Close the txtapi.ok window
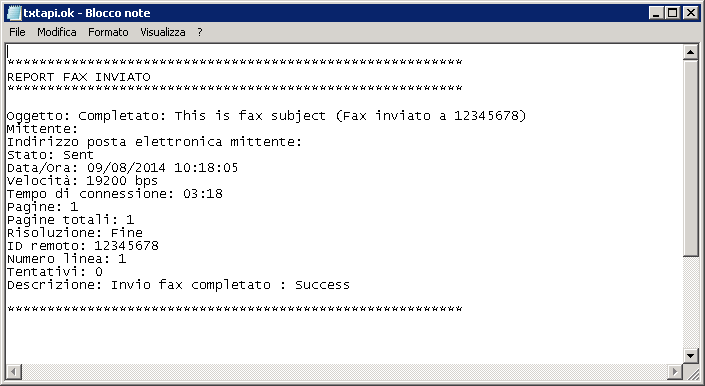Viewport: 705px width, 386px height. (x=690, y=13)
